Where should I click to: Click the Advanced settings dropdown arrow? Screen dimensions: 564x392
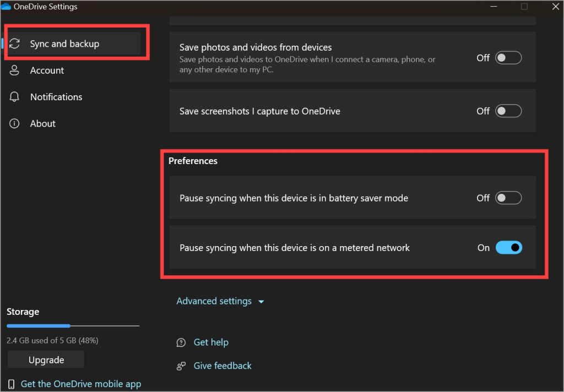[x=261, y=302]
